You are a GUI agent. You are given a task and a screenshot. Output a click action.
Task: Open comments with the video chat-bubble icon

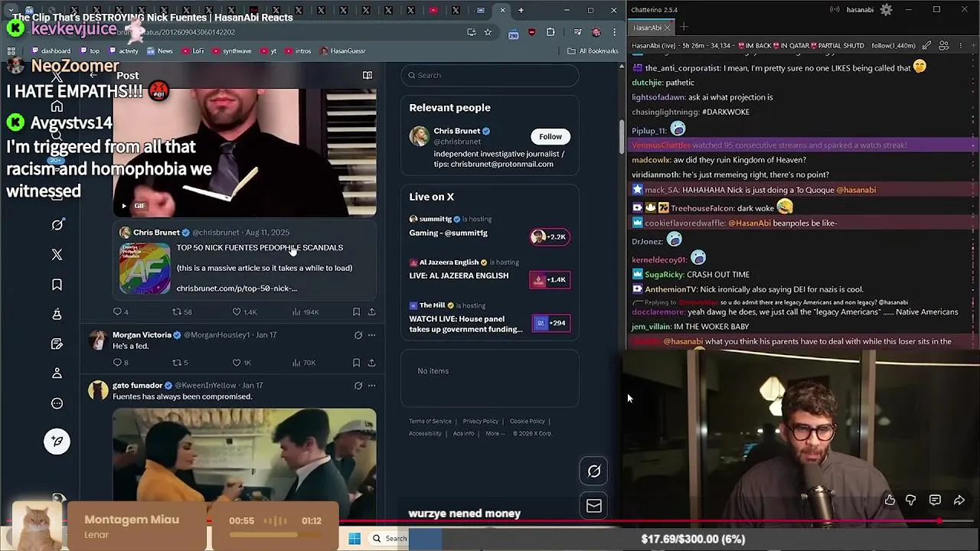935,500
